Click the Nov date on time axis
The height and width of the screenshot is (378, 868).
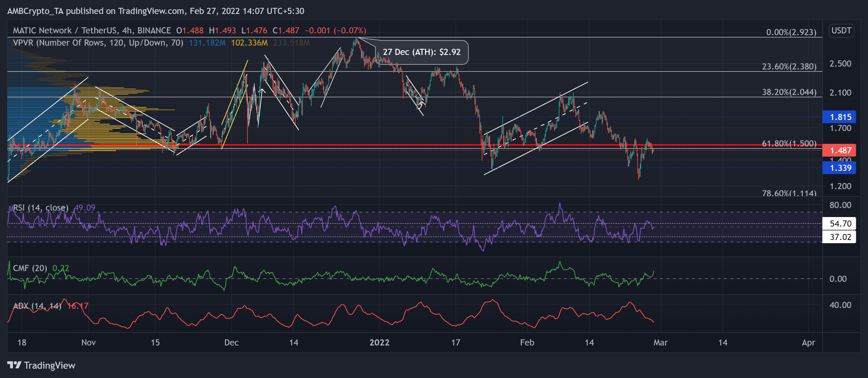pos(89,343)
